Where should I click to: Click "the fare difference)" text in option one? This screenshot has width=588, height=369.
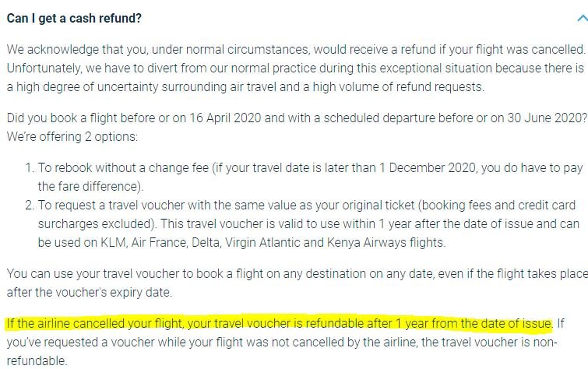click(x=90, y=186)
